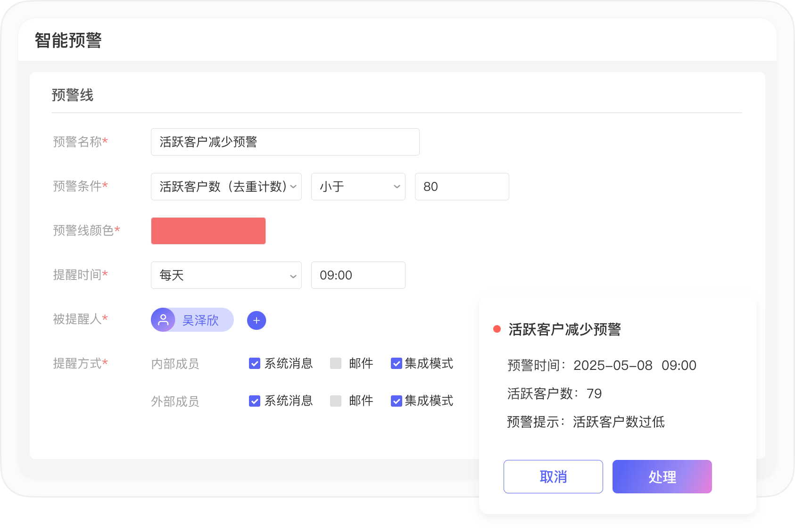Expand the 小于 comparison operator dropdown
Screen dimensions: 795x532
[358, 187]
